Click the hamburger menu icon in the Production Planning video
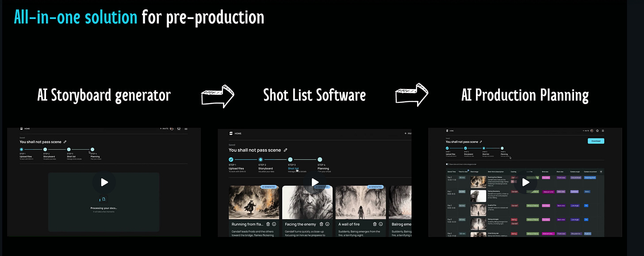This screenshot has width=644, height=256. 603,131
